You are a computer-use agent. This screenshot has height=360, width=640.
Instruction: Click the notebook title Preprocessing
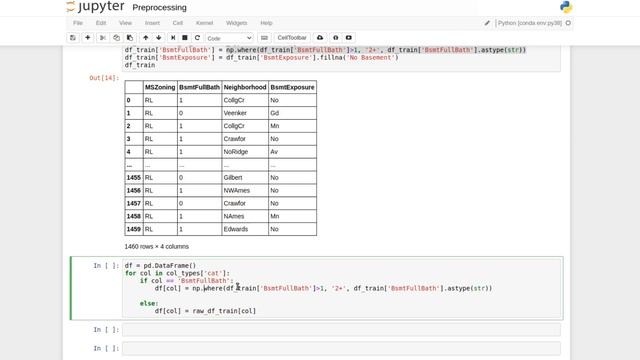[x=160, y=8]
